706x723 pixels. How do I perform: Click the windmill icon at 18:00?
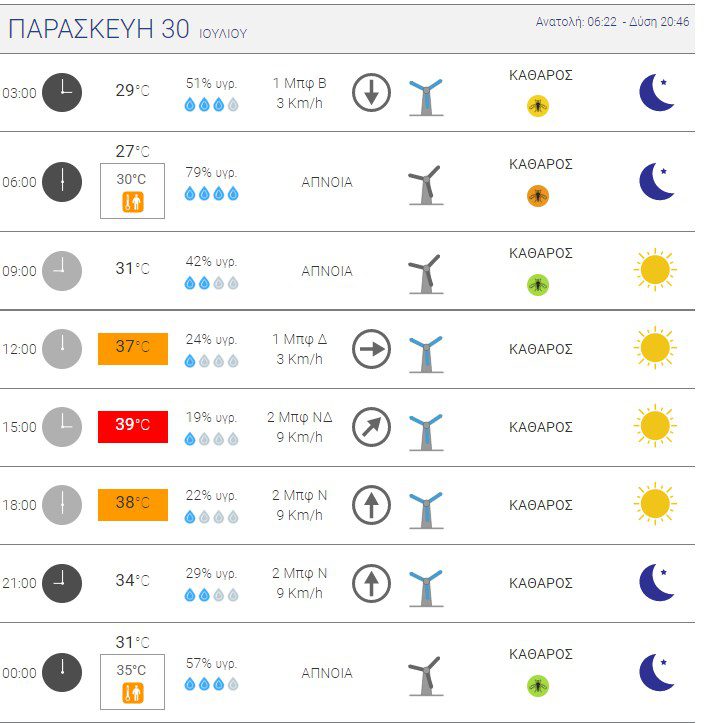(426, 510)
